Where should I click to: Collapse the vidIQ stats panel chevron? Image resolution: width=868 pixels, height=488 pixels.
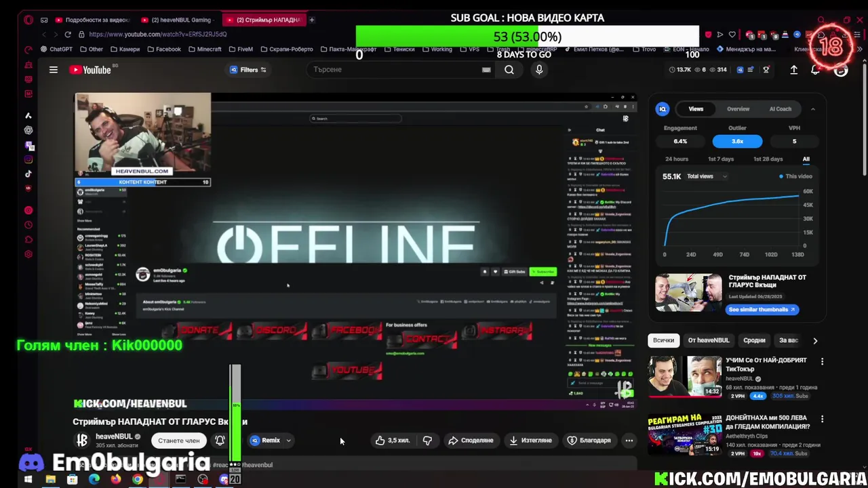(812, 108)
